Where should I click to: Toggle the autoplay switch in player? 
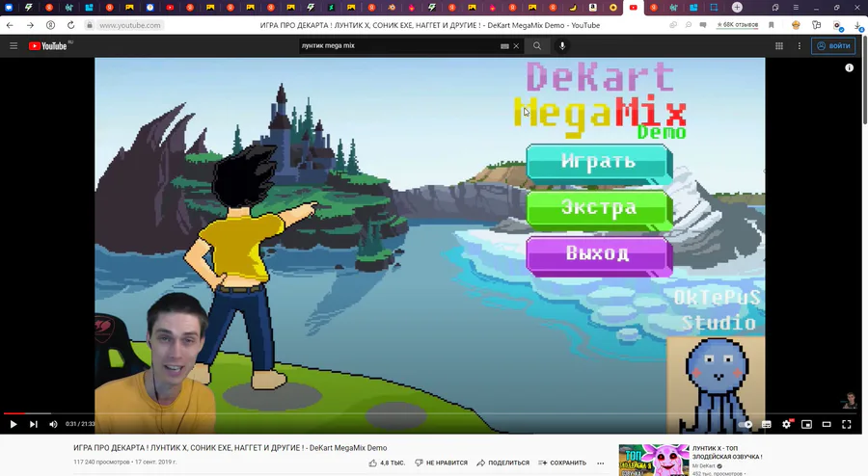(x=746, y=424)
